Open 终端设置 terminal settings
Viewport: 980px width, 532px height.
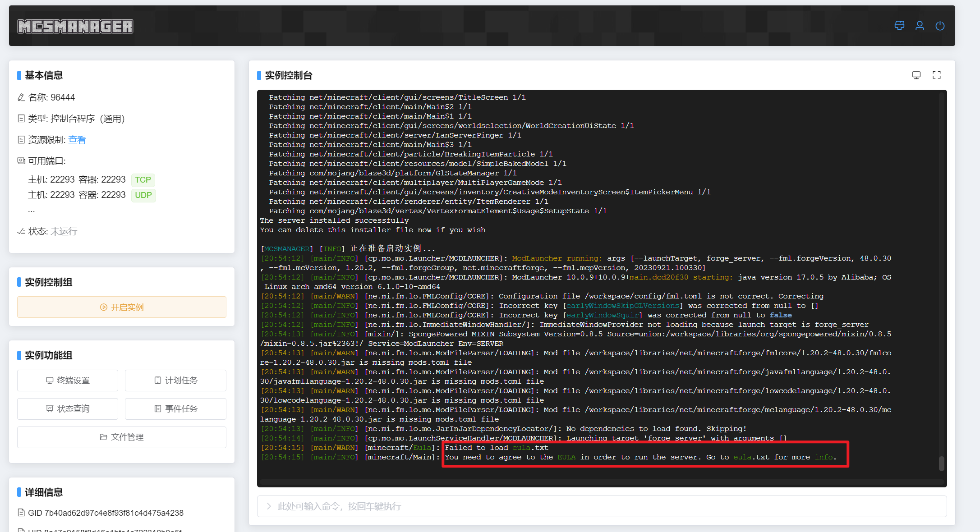pos(68,381)
